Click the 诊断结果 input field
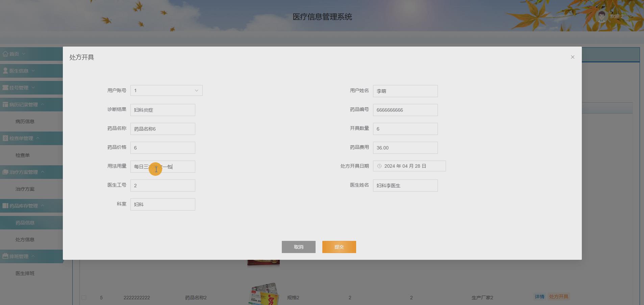 162,110
